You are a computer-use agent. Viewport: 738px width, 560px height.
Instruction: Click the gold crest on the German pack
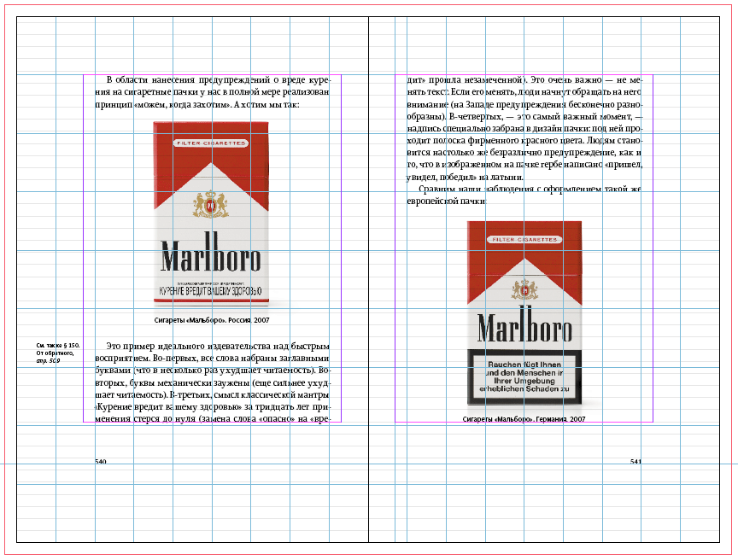pos(524,289)
